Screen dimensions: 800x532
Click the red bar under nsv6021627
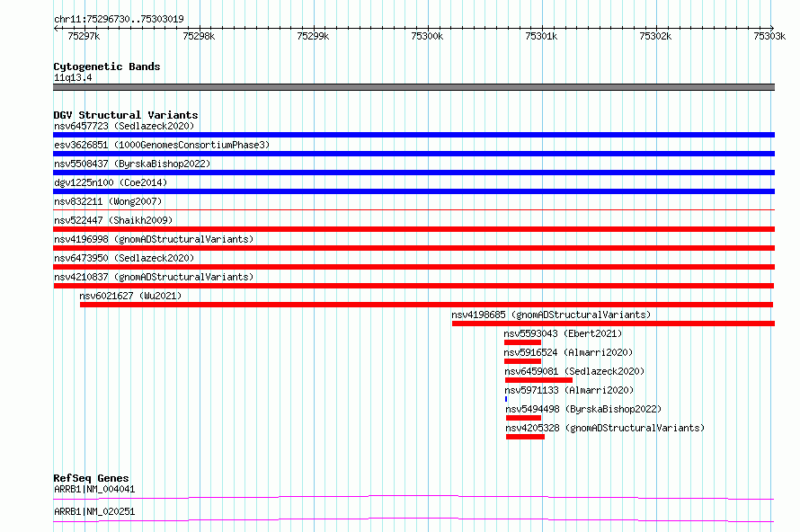click(x=427, y=305)
